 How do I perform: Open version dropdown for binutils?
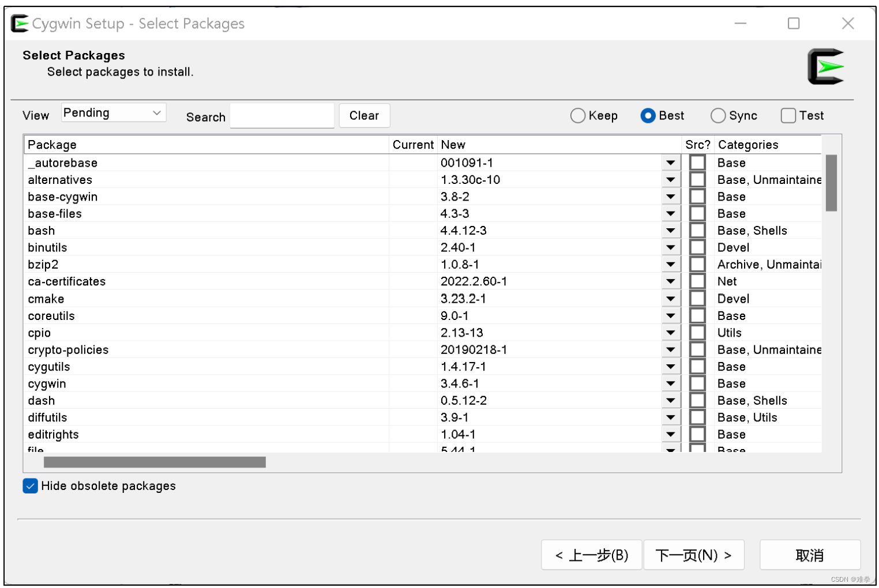click(x=670, y=248)
